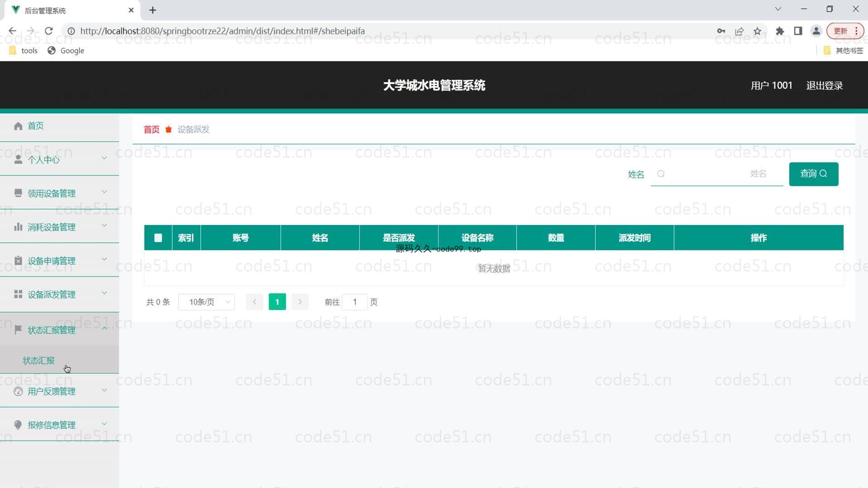Click 退出登录 to log out
This screenshot has height=488, width=868.
pos(825,85)
